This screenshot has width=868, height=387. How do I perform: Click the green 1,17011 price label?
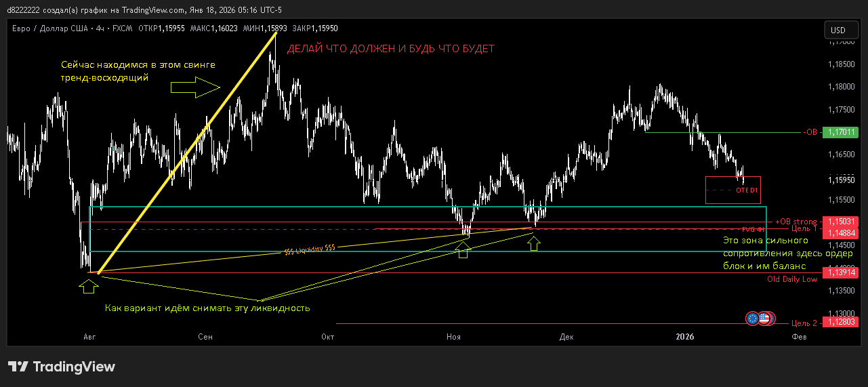pos(840,132)
